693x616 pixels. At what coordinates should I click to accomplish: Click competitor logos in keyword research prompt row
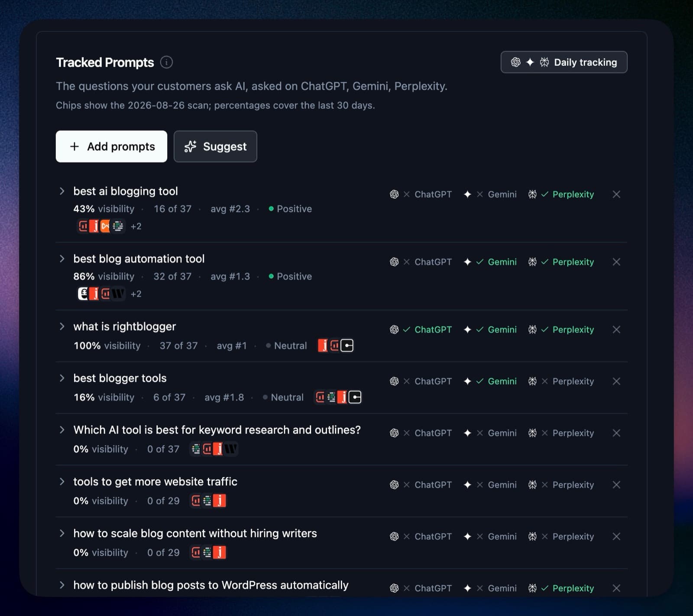[214, 449]
